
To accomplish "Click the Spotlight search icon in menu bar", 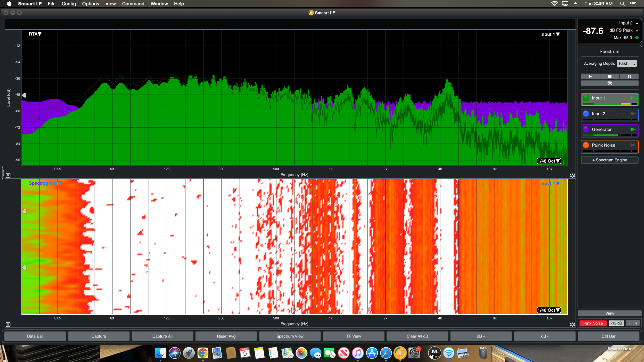I will click(622, 4).
